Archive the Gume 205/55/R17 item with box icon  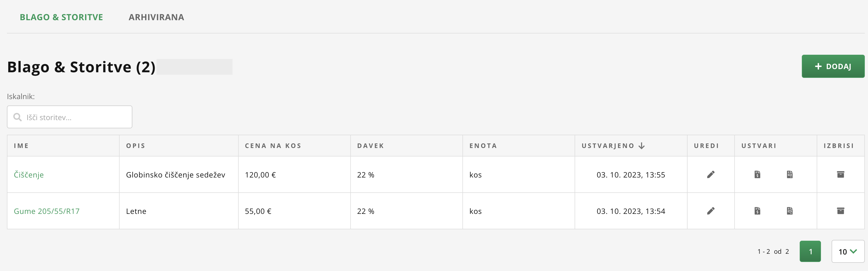(840, 211)
